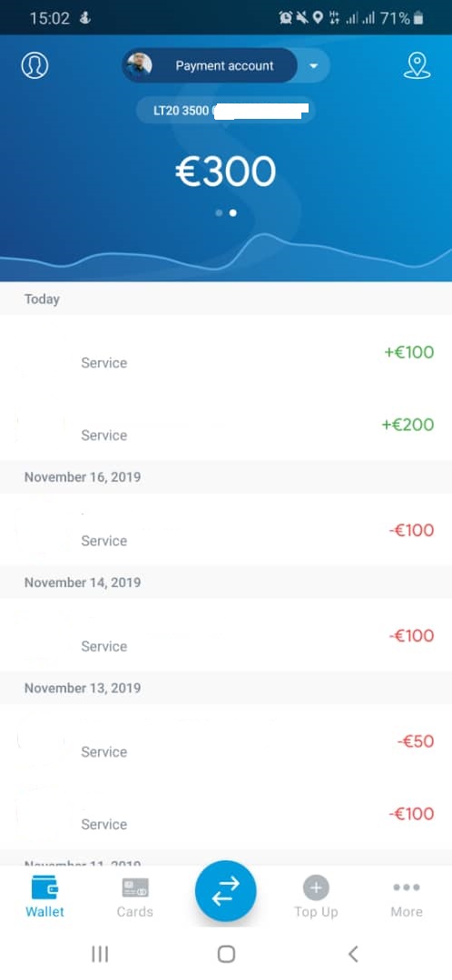Open the November 16 -€100 transaction
The height and width of the screenshot is (980, 452).
click(x=226, y=530)
